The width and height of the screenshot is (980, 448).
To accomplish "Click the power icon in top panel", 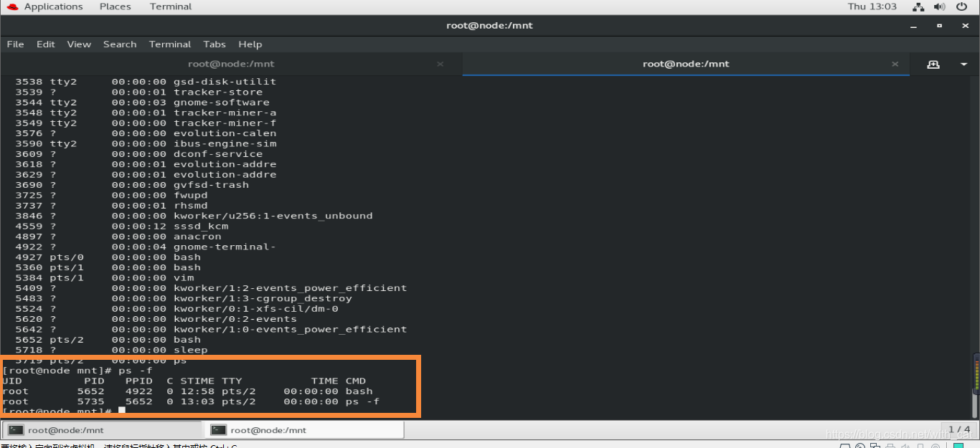I will pos(961,6).
